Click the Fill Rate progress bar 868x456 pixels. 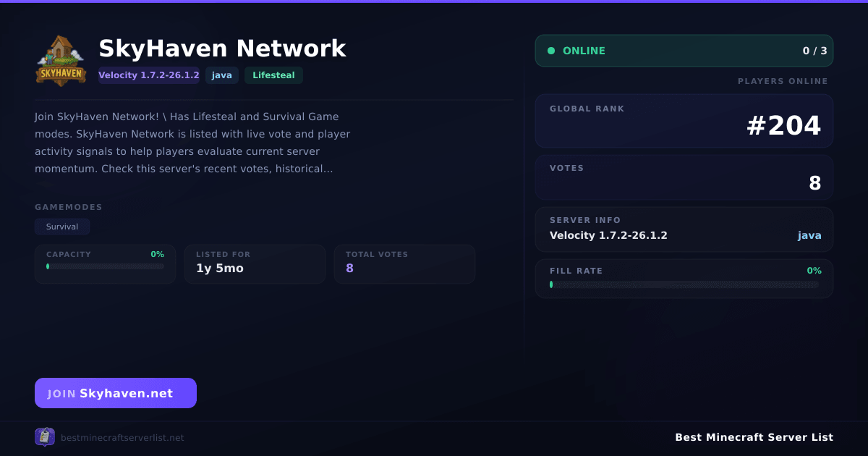(684, 284)
